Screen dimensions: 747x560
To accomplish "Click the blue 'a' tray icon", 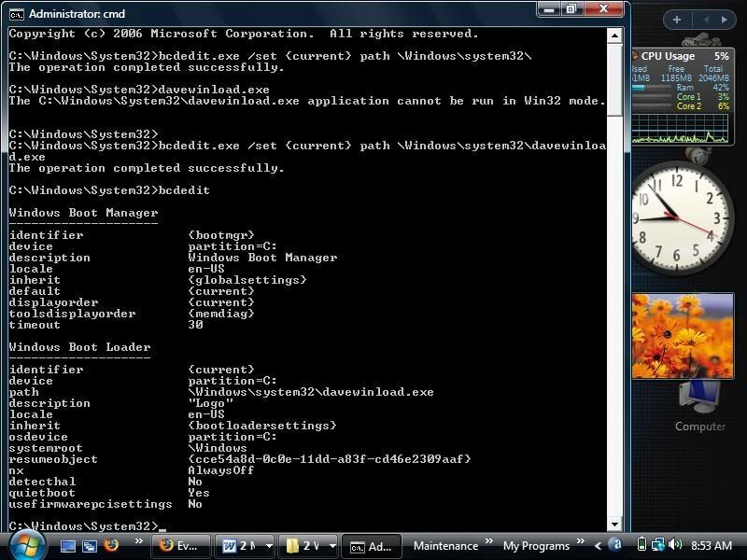I will click(x=615, y=544).
